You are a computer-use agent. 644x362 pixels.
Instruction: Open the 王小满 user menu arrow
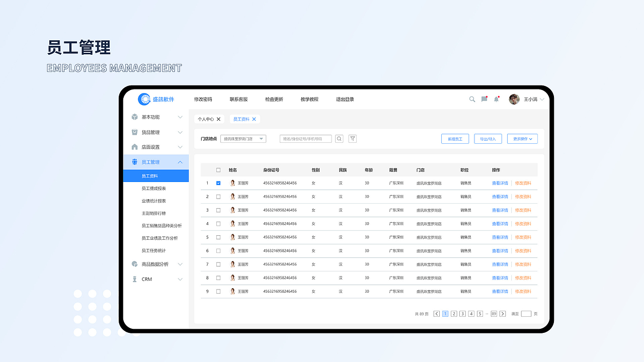pos(542,100)
